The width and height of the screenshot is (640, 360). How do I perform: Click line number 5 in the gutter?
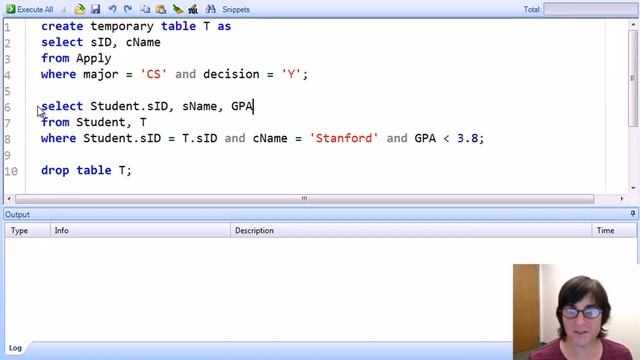click(7, 91)
